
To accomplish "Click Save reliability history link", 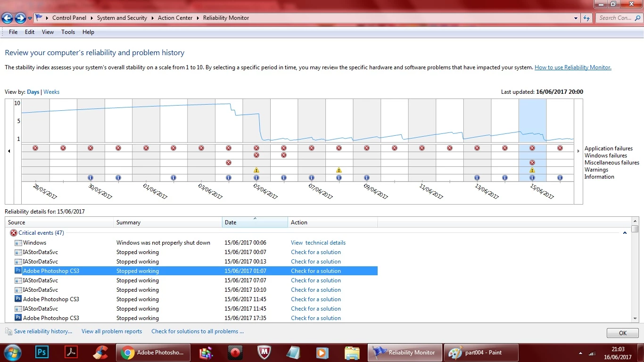I will [43, 331].
